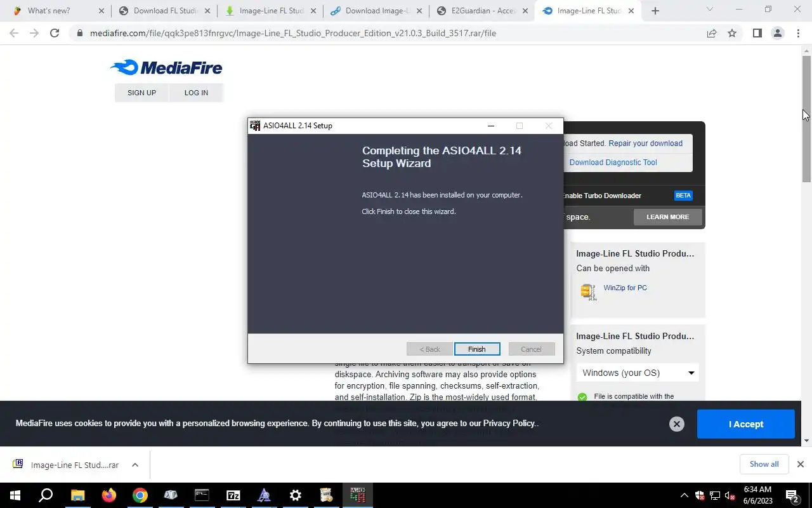This screenshot has width=812, height=508.
Task: Close the E2Guardian tab
Action: pyautogui.click(x=525, y=11)
